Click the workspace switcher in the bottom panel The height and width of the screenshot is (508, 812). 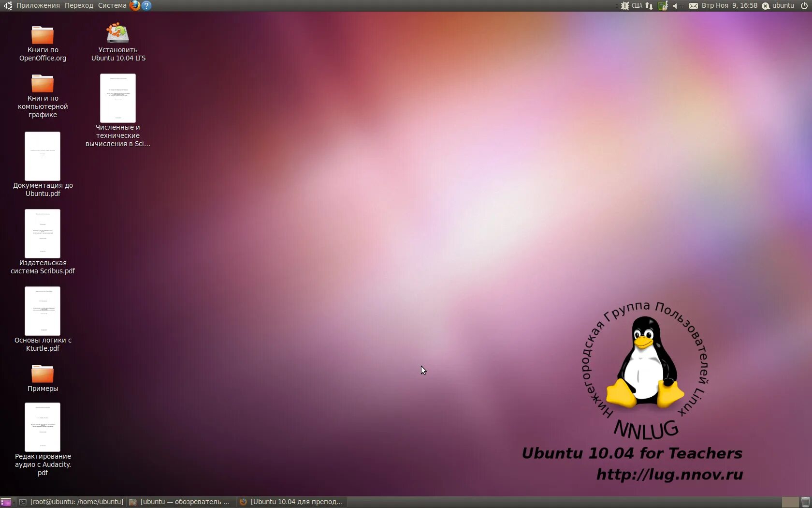click(x=790, y=502)
